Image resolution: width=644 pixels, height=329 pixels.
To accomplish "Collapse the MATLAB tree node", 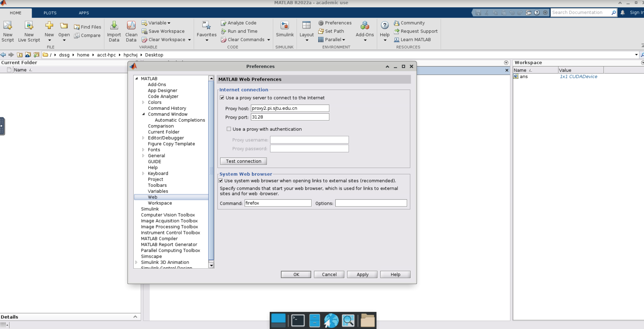I will tap(137, 79).
